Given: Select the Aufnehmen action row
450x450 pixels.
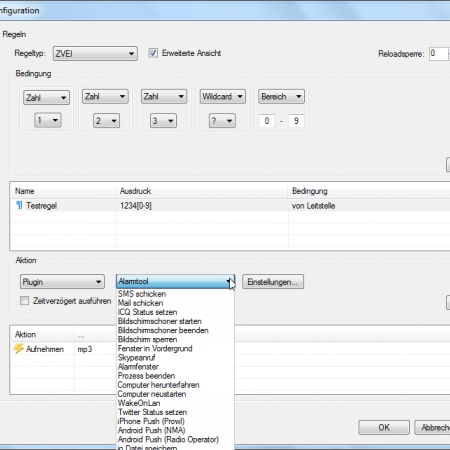Looking at the screenshot, I should pos(63,349).
